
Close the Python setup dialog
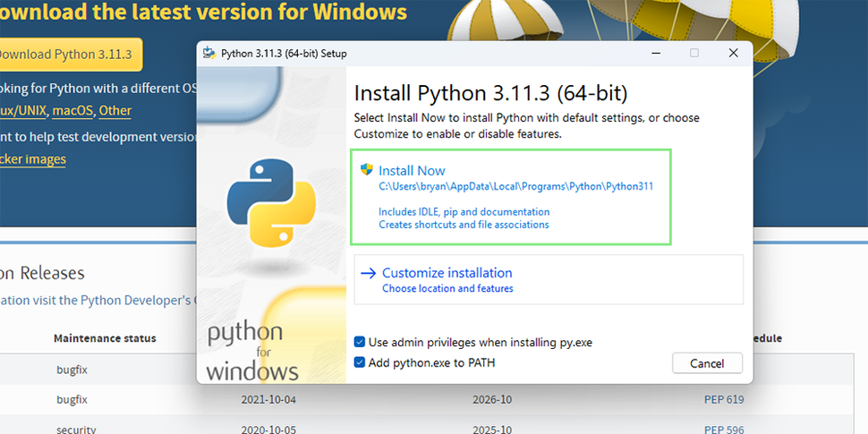(x=734, y=54)
